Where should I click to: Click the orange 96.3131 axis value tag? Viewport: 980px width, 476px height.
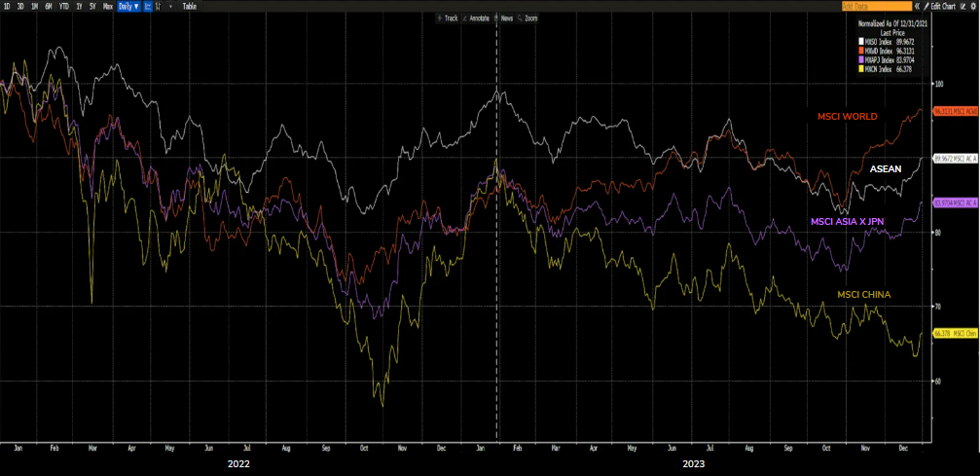point(955,111)
